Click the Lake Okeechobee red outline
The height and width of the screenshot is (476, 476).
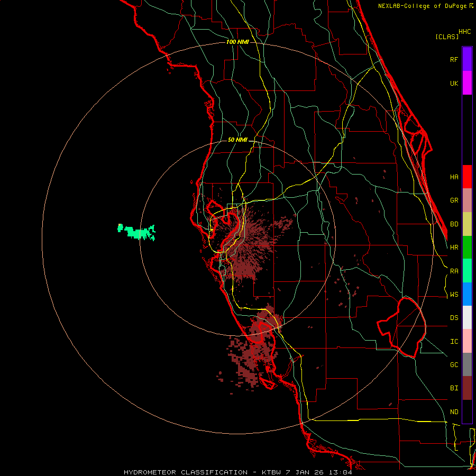point(401,327)
